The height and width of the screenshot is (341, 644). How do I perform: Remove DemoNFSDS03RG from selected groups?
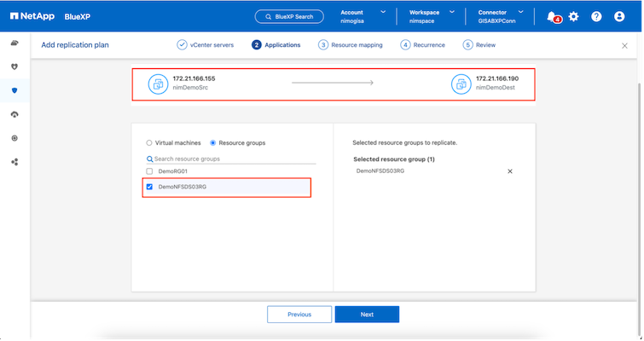click(510, 171)
